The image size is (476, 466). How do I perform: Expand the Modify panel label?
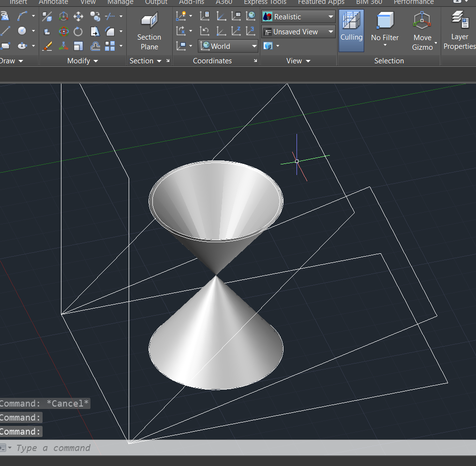tap(82, 61)
